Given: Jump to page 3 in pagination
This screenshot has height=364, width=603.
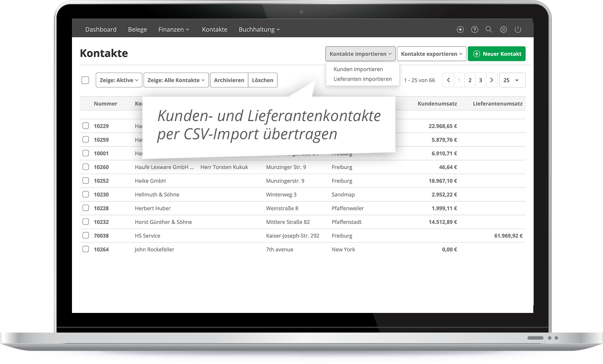Looking at the screenshot, I should coord(481,80).
